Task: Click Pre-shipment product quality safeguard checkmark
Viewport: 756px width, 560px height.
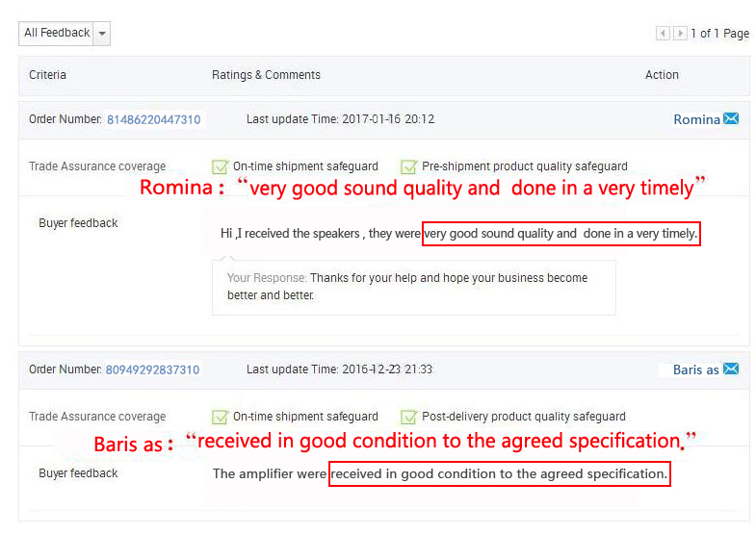Action: point(408,166)
